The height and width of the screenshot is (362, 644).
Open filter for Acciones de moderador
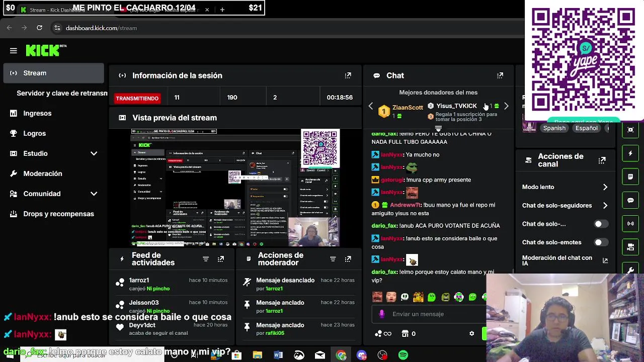[333, 259]
